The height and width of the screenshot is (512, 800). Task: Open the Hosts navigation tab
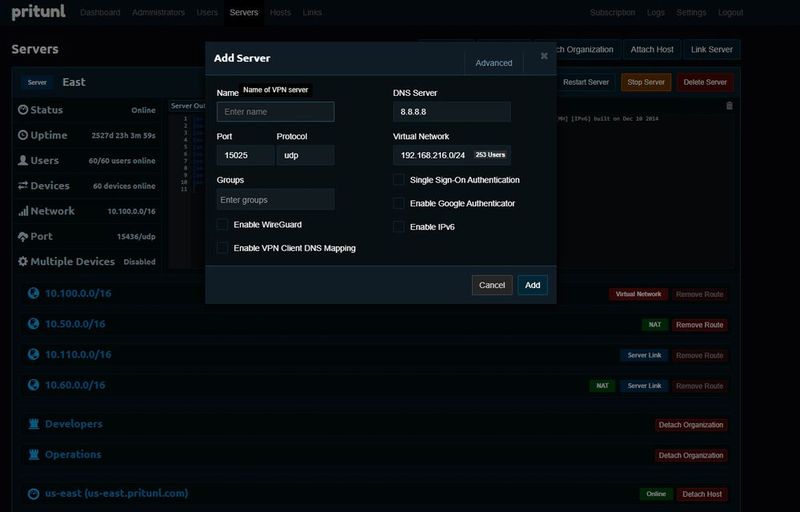pyautogui.click(x=280, y=13)
